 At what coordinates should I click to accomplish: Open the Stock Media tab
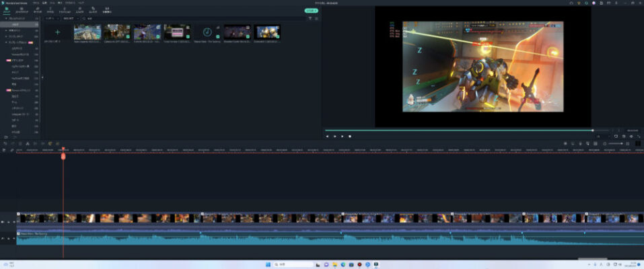pyautogui.click(x=22, y=10)
